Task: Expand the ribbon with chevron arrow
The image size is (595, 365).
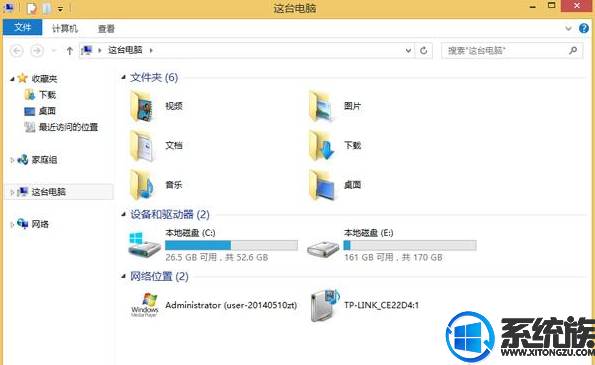Action: [568, 28]
